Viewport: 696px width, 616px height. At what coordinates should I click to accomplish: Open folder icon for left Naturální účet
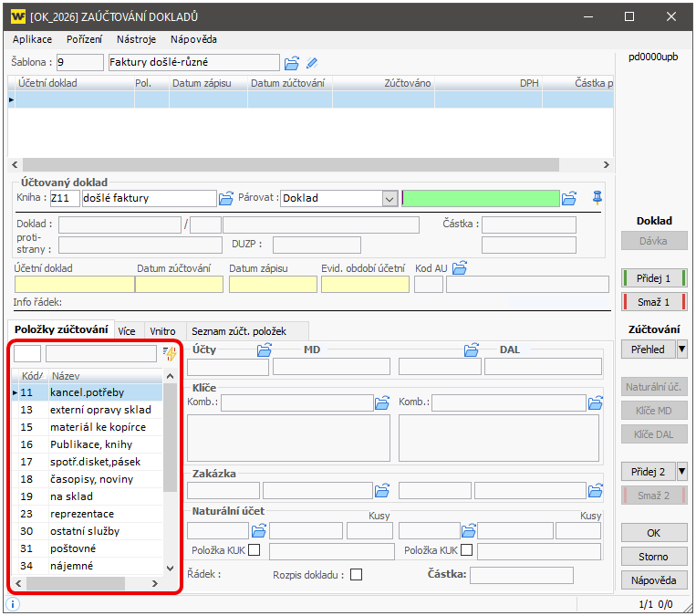(x=259, y=531)
